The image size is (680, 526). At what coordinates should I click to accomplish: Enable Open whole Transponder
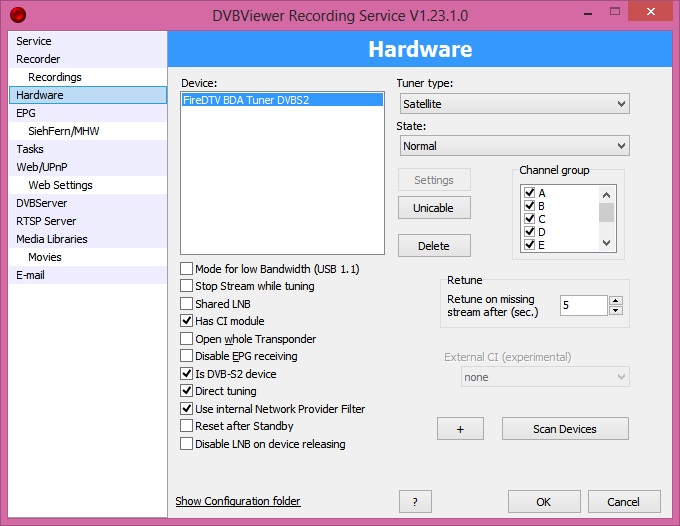point(186,338)
